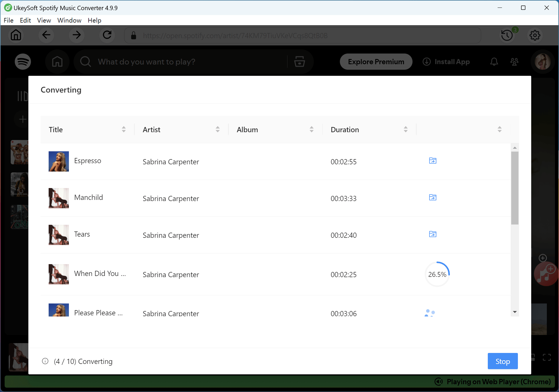Click the Explore Premium button
559x392 pixels.
point(376,62)
